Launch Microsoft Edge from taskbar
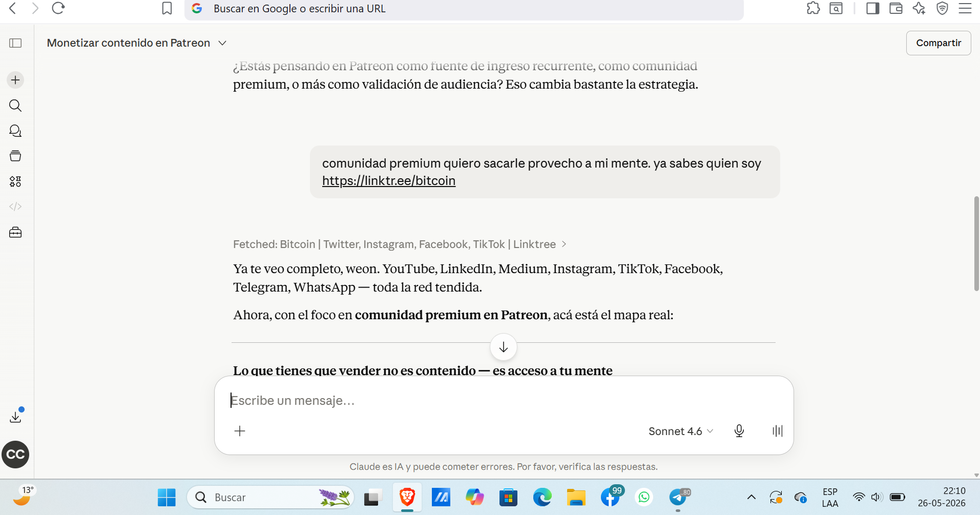 [x=543, y=498]
